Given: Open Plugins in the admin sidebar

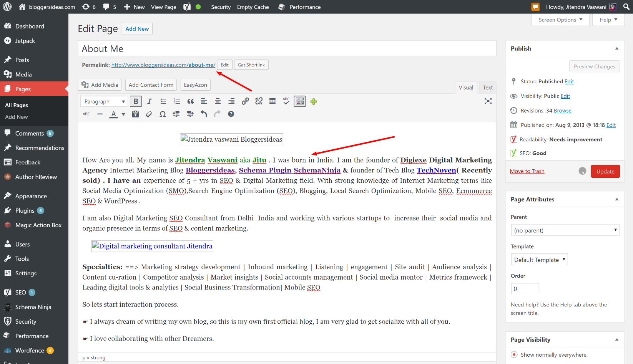Looking at the screenshot, I should click(25, 210).
